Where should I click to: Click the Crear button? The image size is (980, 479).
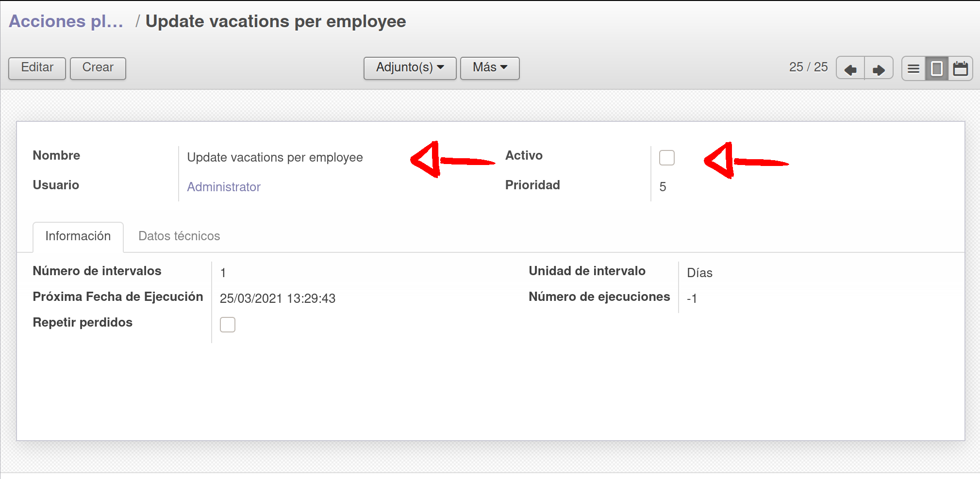(x=98, y=68)
